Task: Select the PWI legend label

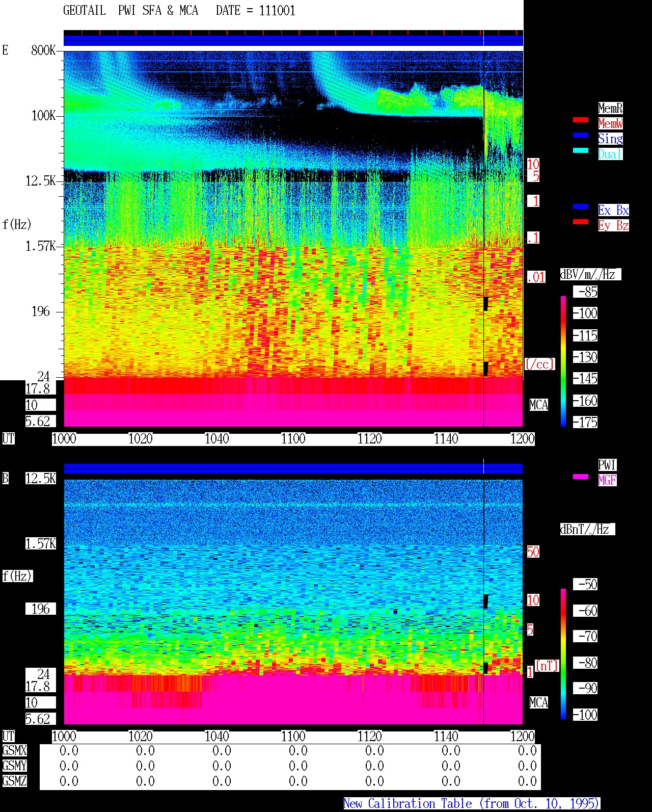Action: coord(607,465)
